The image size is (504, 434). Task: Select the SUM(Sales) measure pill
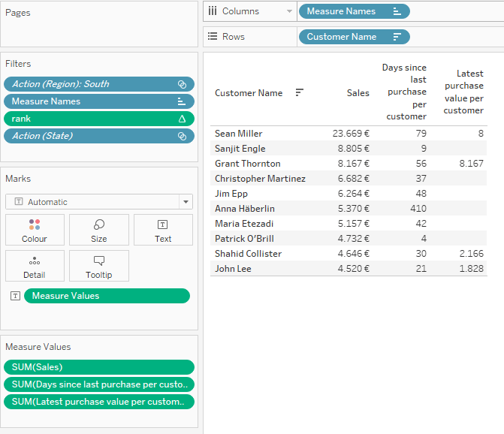tap(98, 367)
